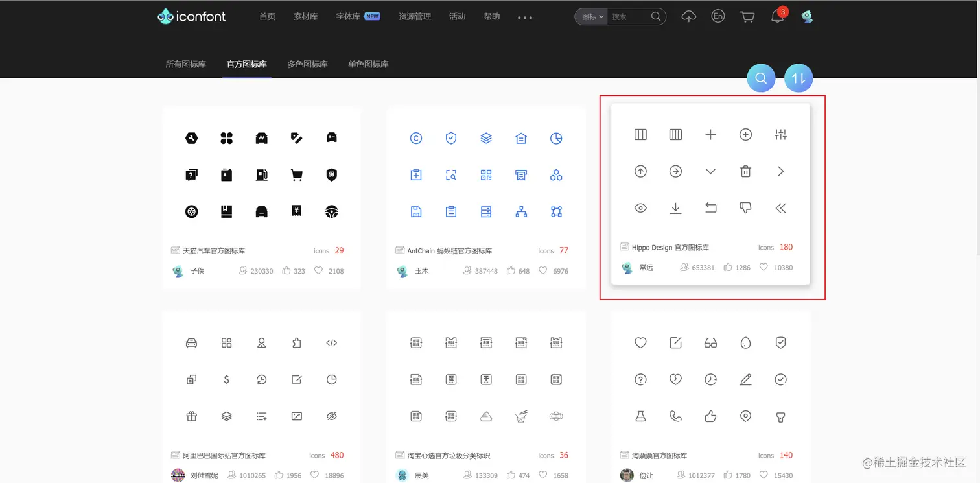The width and height of the screenshot is (980, 483).
Task: Click the floating sort button below the search bubble
Action: [x=798, y=78]
